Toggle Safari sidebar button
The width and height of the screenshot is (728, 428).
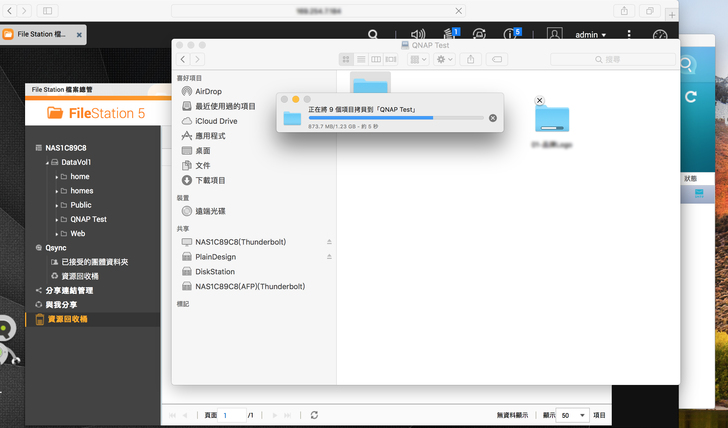pyautogui.click(x=47, y=10)
